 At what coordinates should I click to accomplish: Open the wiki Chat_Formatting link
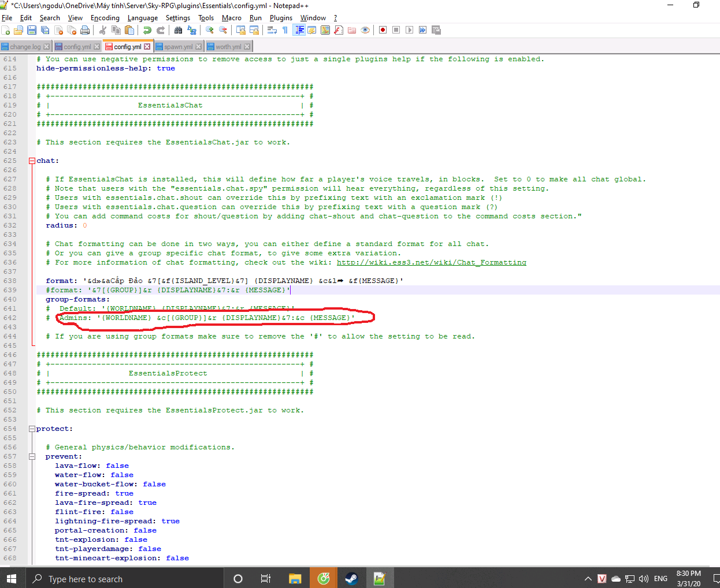click(431, 262)
